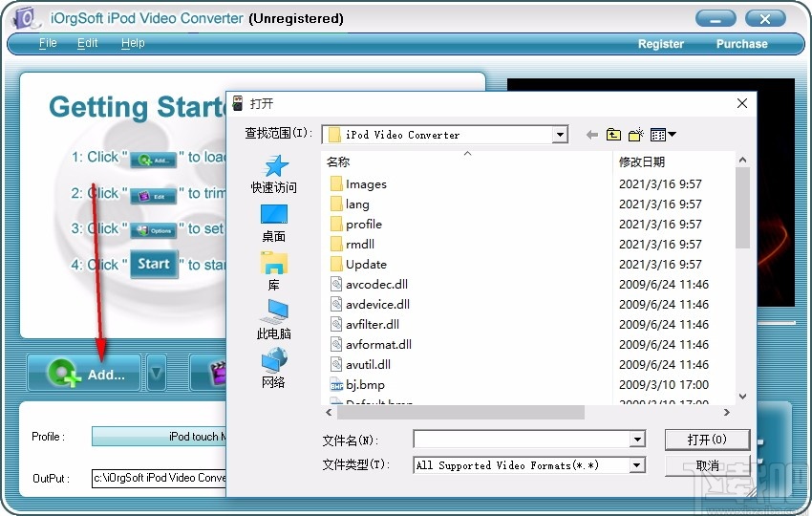
Task: Click the Start button in step 4
Action: coord(154,265)
